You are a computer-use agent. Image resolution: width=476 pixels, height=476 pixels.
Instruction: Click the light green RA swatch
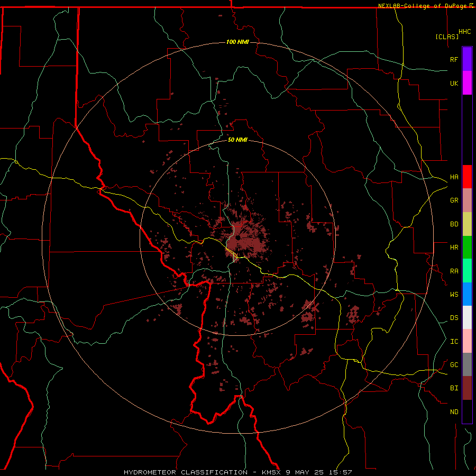[x=467, y=271]
